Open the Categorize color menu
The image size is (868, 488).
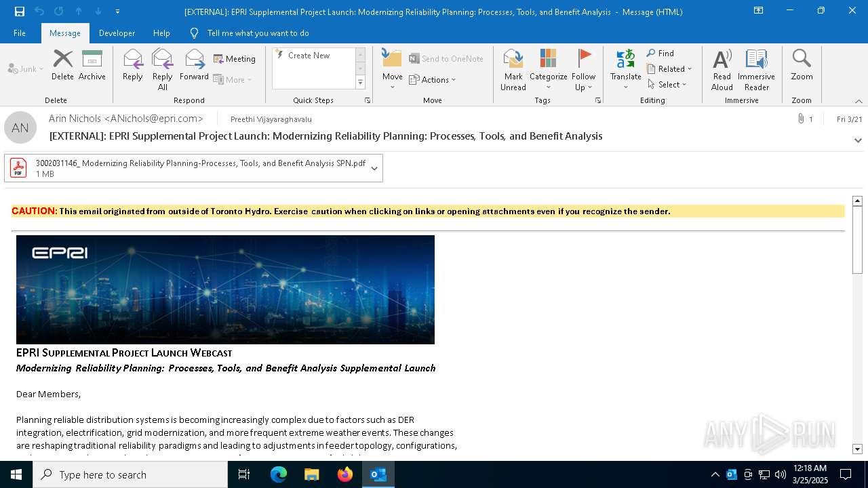click(x=548, y=70)
